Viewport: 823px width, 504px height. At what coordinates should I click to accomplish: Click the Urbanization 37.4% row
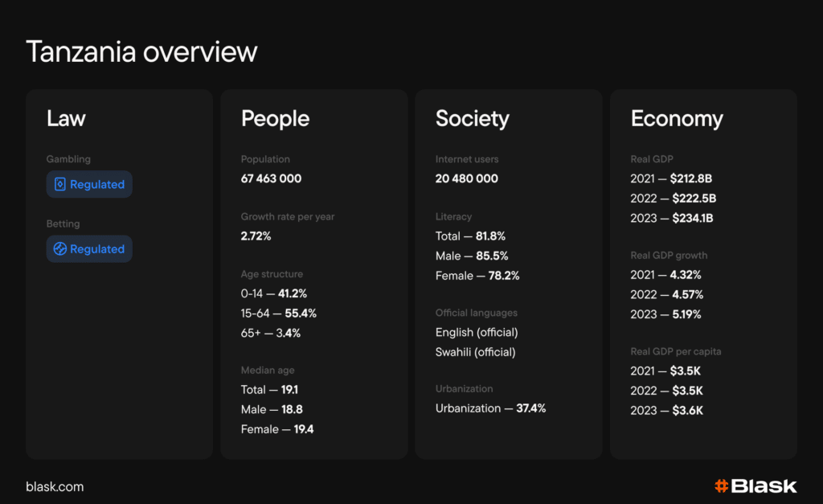490,408
